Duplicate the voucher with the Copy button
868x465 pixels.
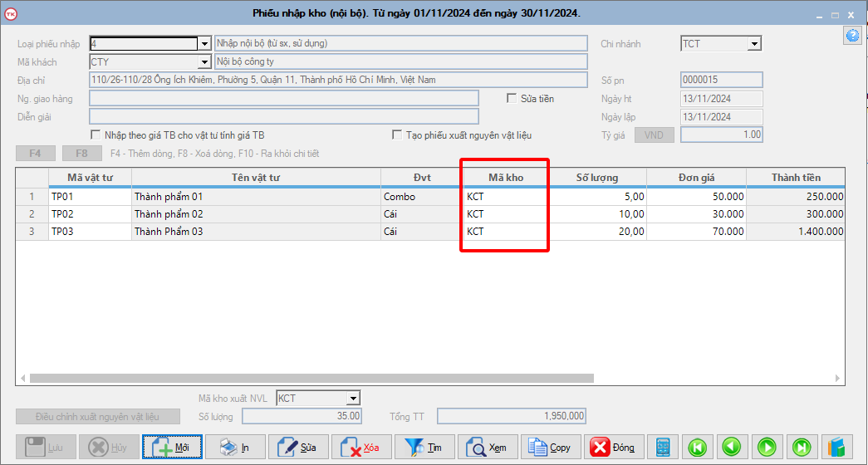[x=551, y=447]
